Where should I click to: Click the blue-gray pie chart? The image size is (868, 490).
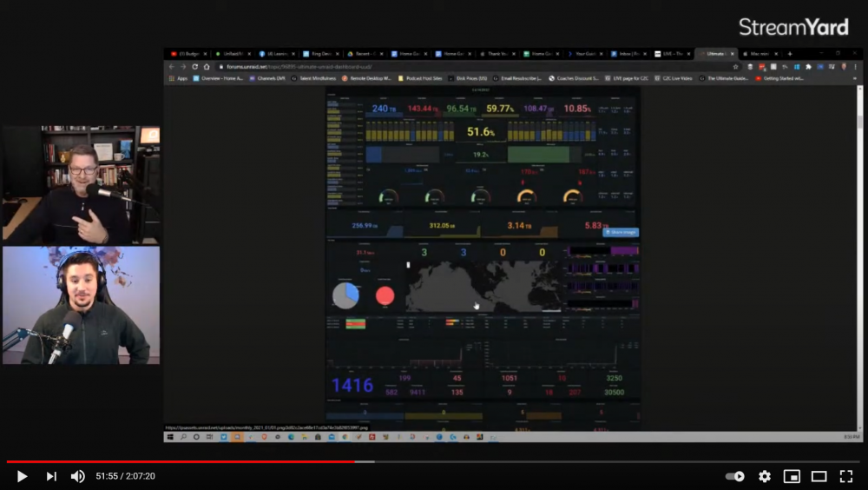(345, 295)
